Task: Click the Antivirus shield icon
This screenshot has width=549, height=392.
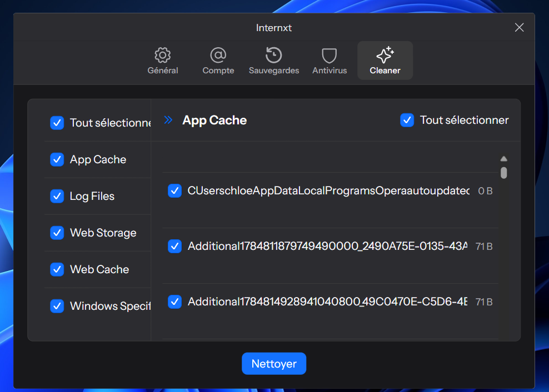Action: [329, 56]
